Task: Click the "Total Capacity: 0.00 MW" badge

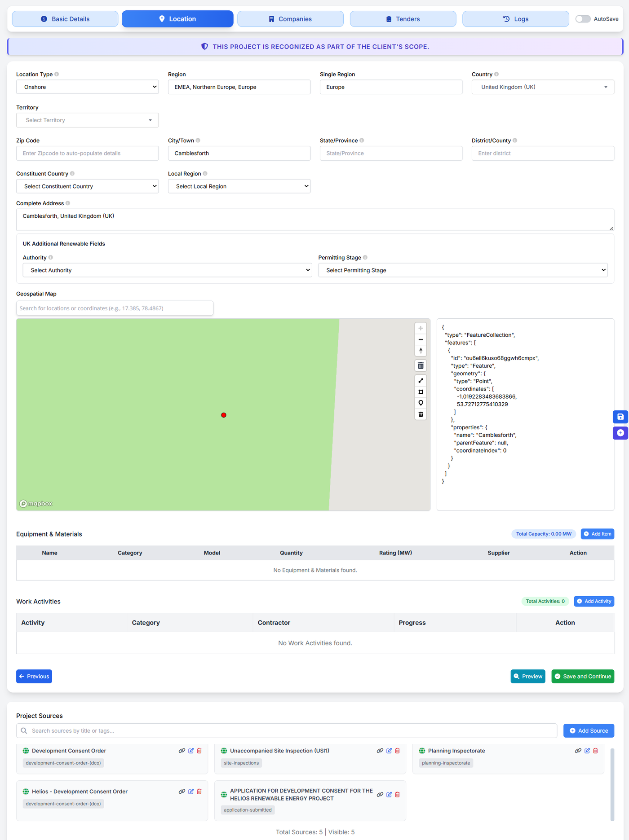Action: pos(544,534)
